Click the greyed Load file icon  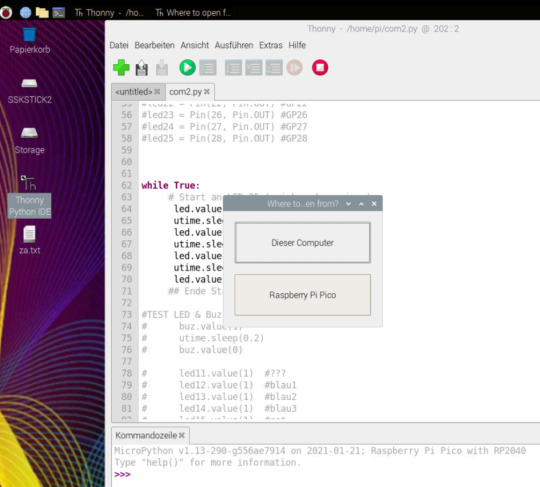point(162,68)
